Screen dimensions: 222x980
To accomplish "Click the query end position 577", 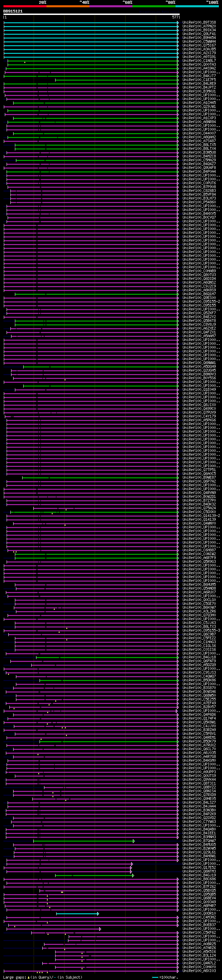I will 175,17.
